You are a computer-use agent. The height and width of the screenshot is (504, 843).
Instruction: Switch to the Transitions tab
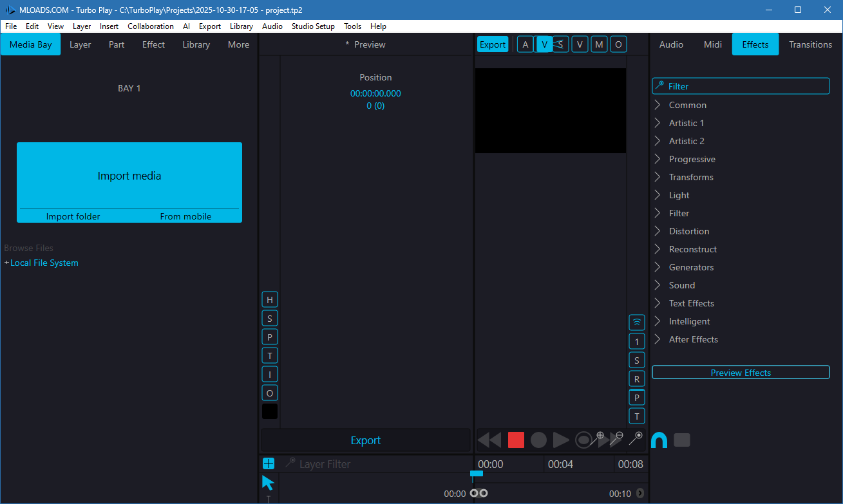(x=810, y=44)
